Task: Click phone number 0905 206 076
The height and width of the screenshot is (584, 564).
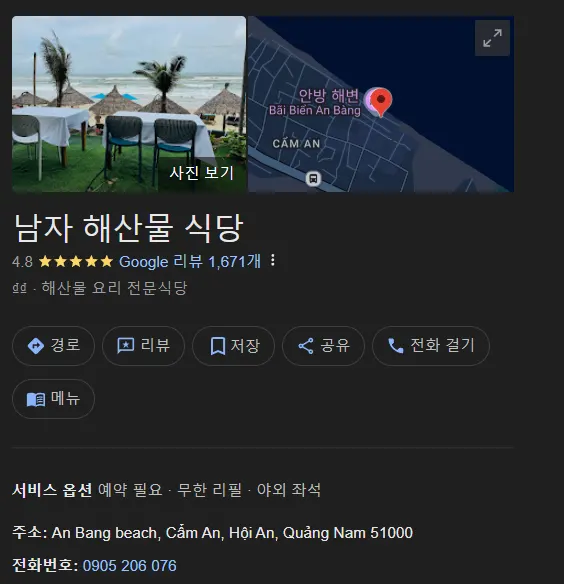Action: [x=130, y=565]
